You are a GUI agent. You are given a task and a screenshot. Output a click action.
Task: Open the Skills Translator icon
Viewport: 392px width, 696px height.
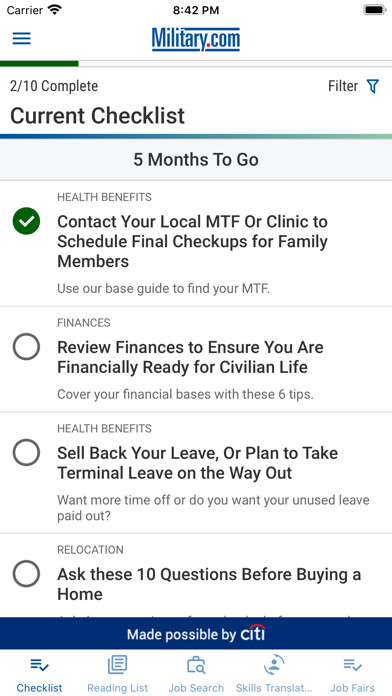pyautogui.click(x=274, y=665)
